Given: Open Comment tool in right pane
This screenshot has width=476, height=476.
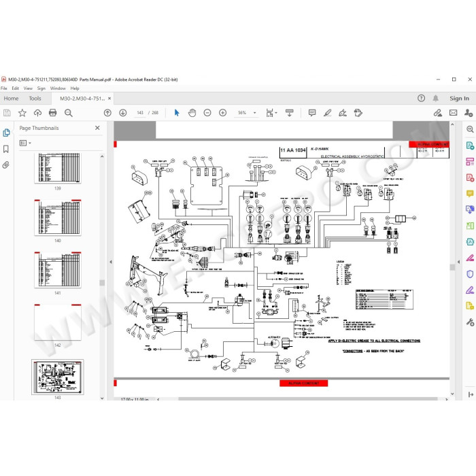Looking at the screenshot, I should click(470, 193).
